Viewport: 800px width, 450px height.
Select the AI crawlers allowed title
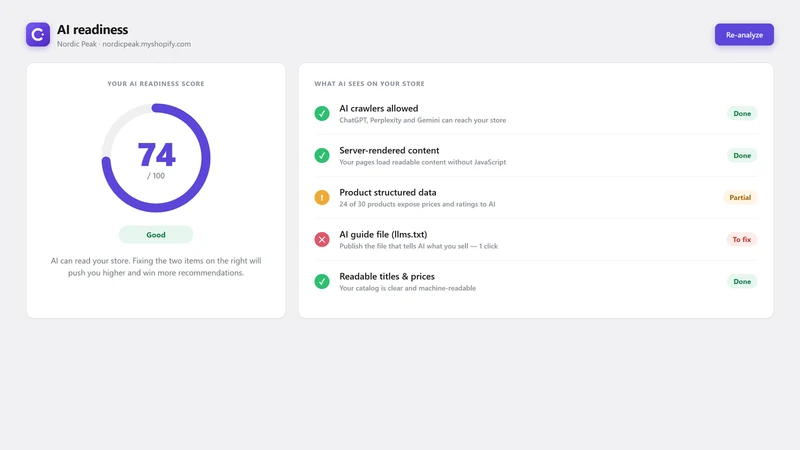[x=379, y=108]
